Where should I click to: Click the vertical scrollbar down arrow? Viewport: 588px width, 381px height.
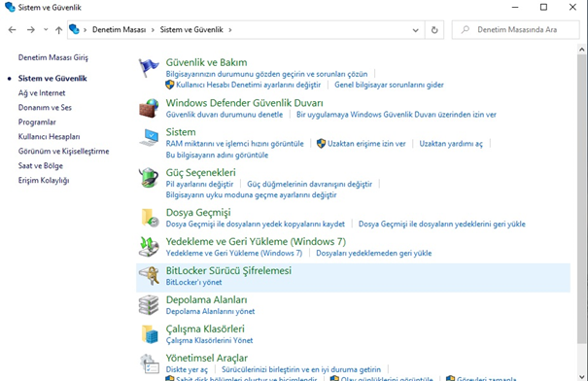point(581,376)
